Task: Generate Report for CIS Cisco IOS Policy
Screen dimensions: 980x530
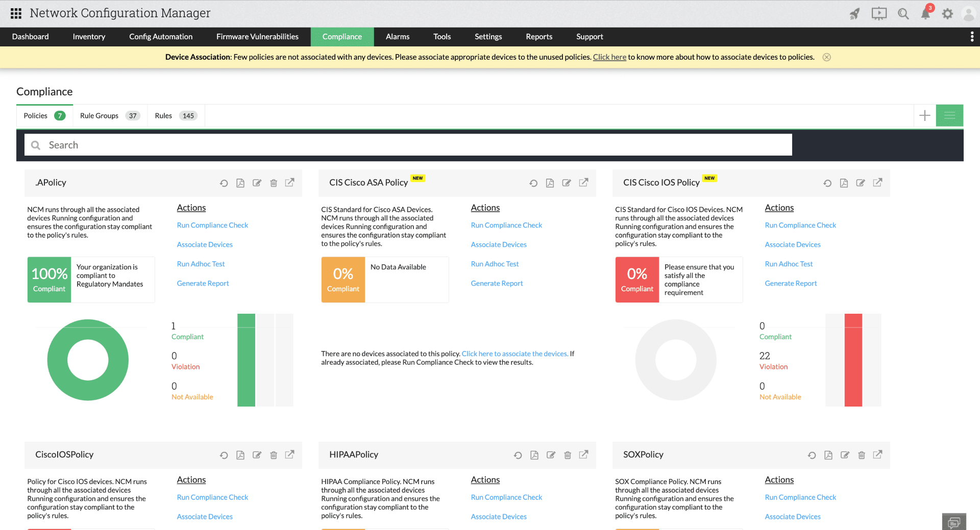Action: pos(791,284)
